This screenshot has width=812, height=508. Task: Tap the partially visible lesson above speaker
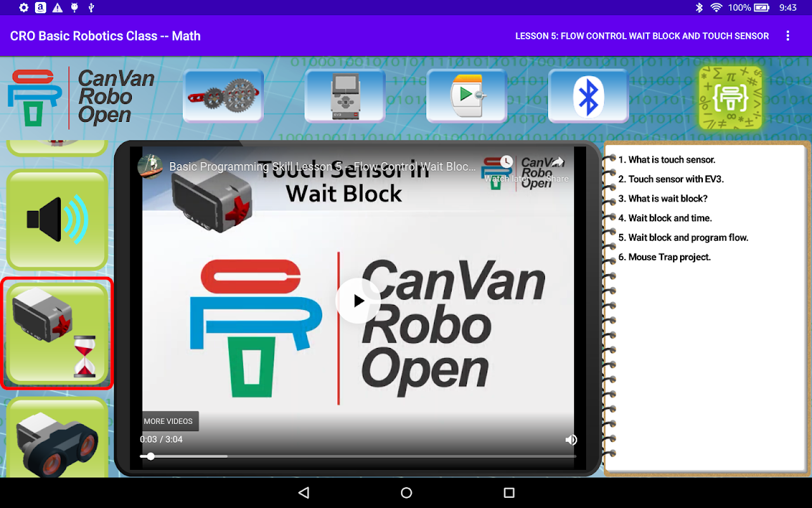tap(57, 148)
